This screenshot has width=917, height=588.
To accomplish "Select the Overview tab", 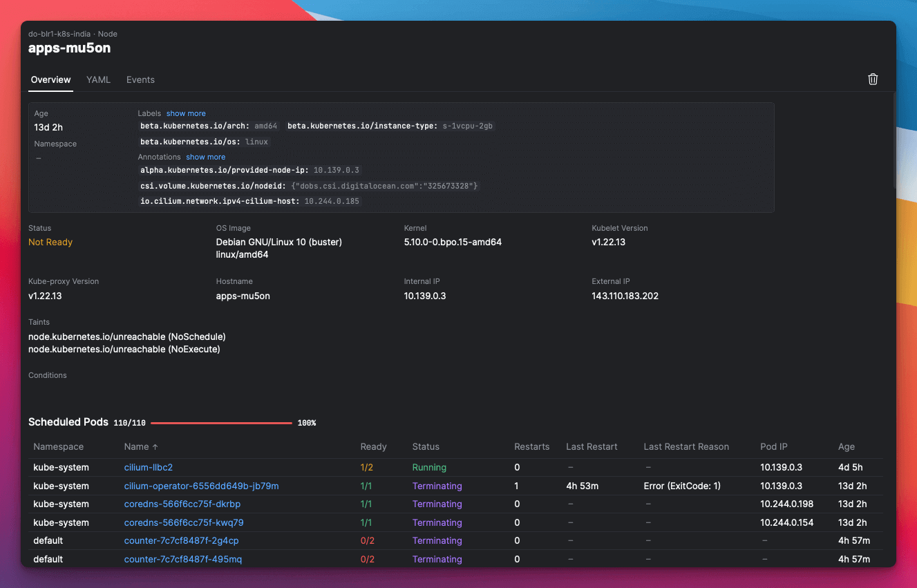I will [x=50, y=79].
